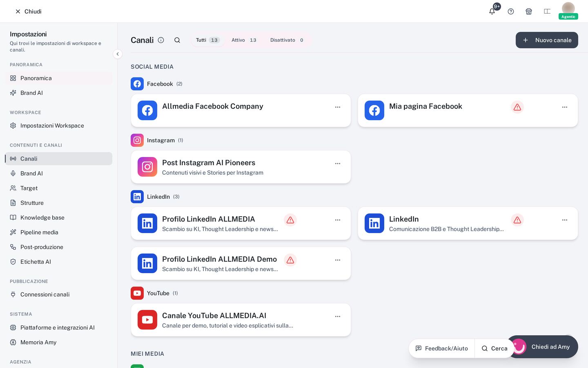Viewport: 588px width, 368px height.
Task: Open options menu for Allmedia Facebook Company
Action: (338, 107)
